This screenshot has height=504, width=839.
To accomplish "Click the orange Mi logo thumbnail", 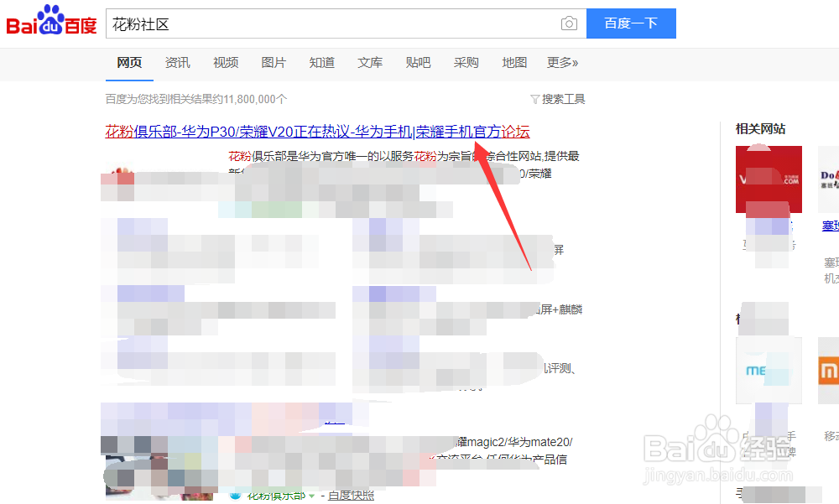I will (x=828, y=371).
